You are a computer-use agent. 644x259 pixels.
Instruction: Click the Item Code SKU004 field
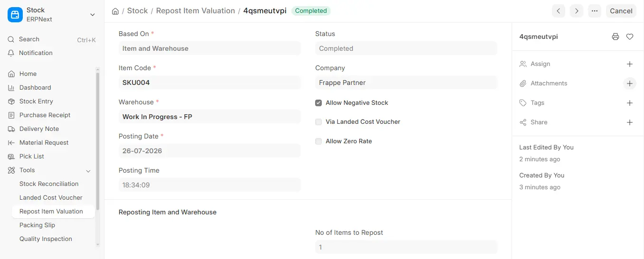210,83
